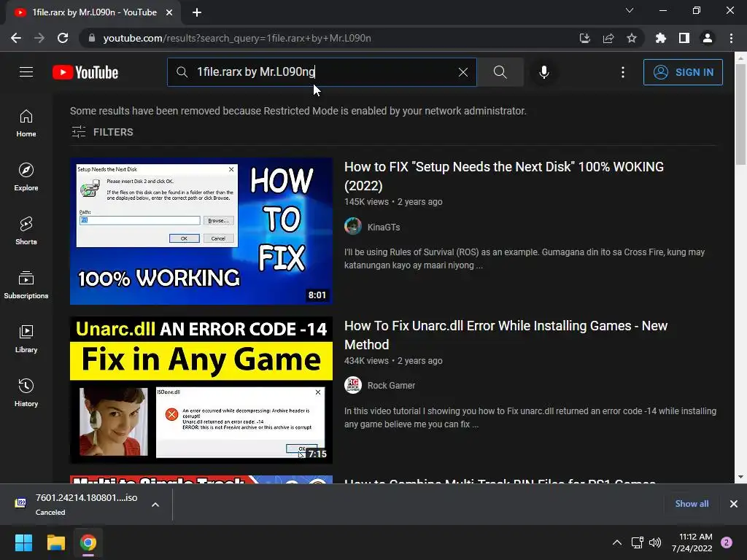Toggle Chrome side panel icon
The height and width of the screenshot is (560, 747).
pyautogui.click(x=684, y=38)
